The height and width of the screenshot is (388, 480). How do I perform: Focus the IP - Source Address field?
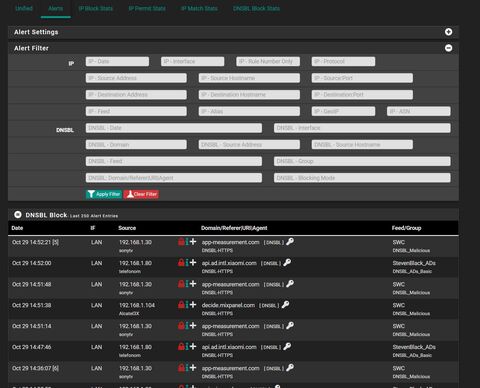coord(136,78)
